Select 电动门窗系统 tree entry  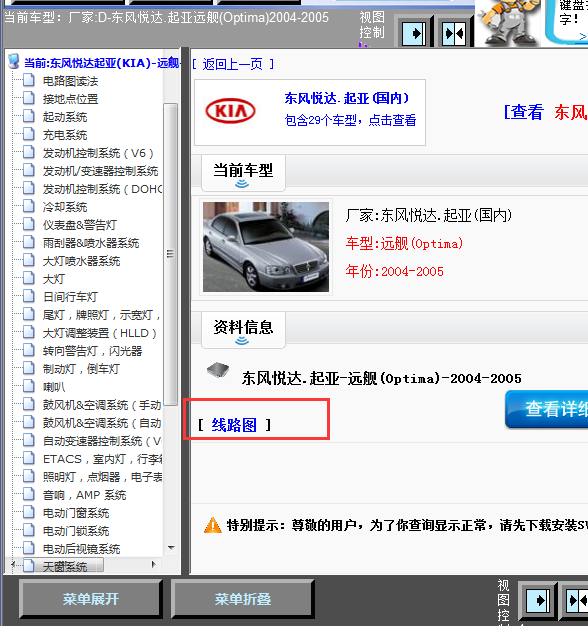(76, 513)
